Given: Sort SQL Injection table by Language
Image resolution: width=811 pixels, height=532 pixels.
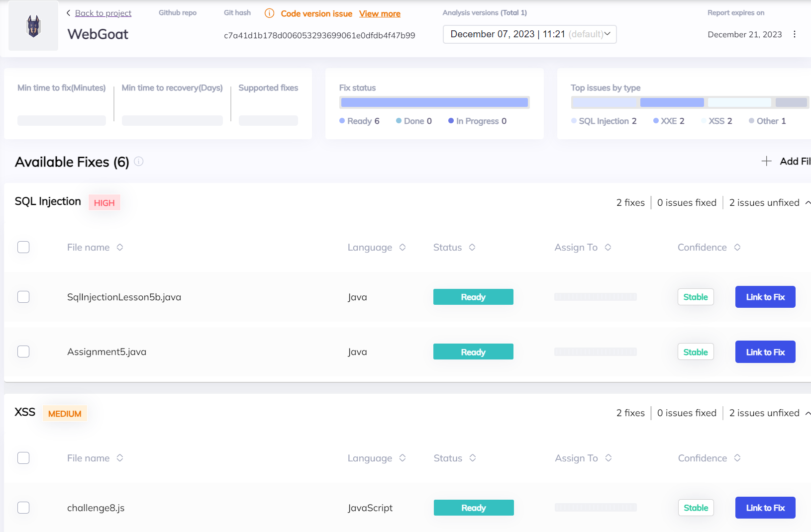Looking at the screenshot, I should (403, 247).
